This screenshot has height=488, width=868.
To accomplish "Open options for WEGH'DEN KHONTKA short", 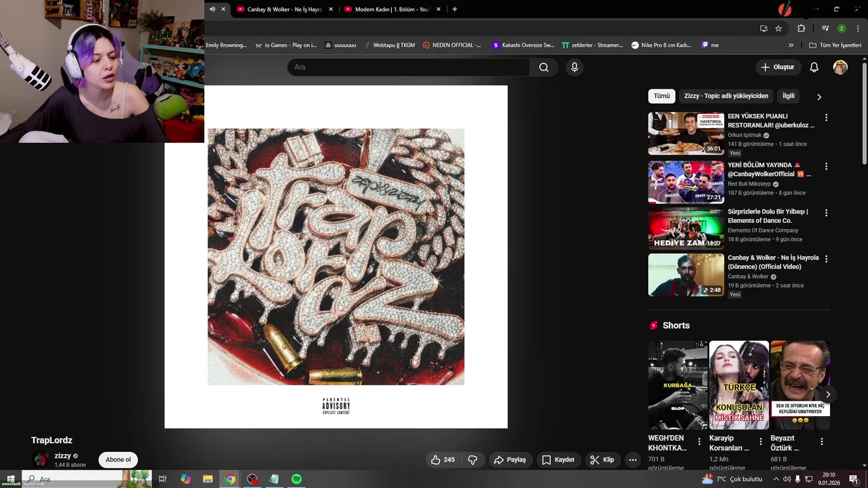I will 699,441.
